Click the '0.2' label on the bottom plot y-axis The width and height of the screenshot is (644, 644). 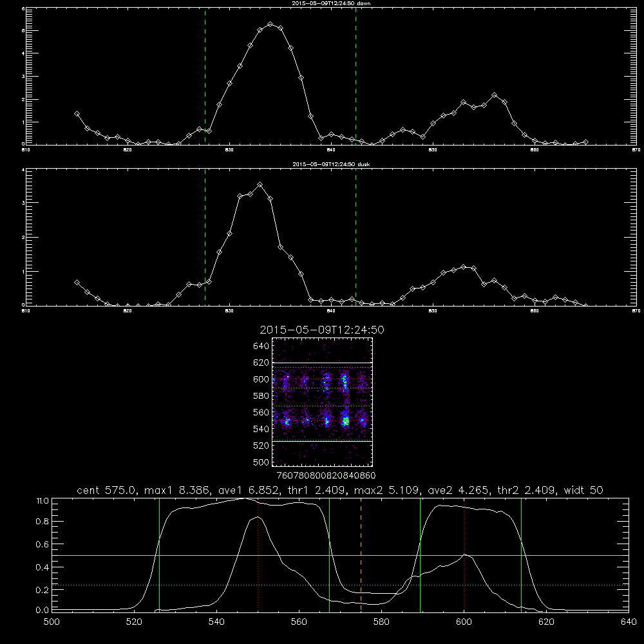tap(43, 590)
